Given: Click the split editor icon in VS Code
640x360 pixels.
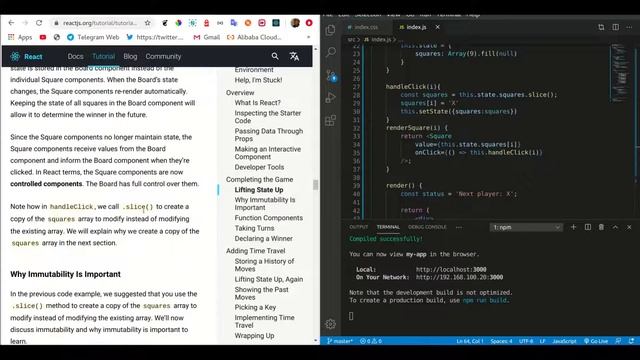Looking at the screenshot, I should (x=616, y=27).
